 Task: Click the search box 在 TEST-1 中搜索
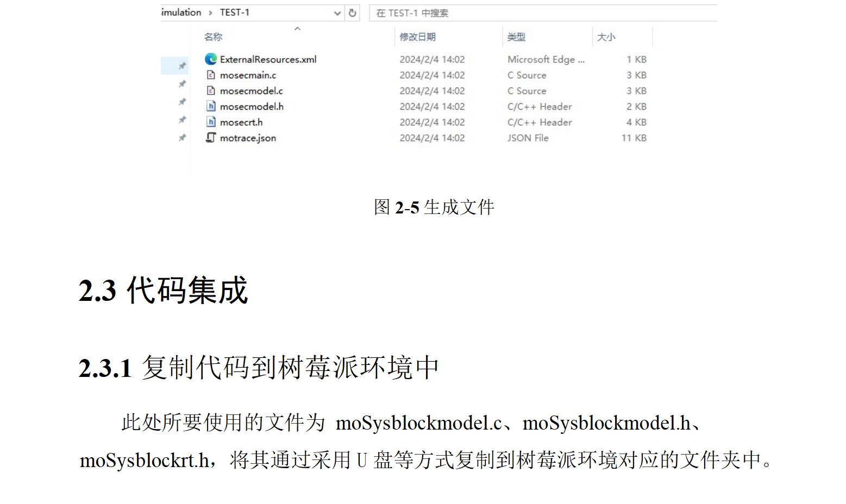point(543,13)
